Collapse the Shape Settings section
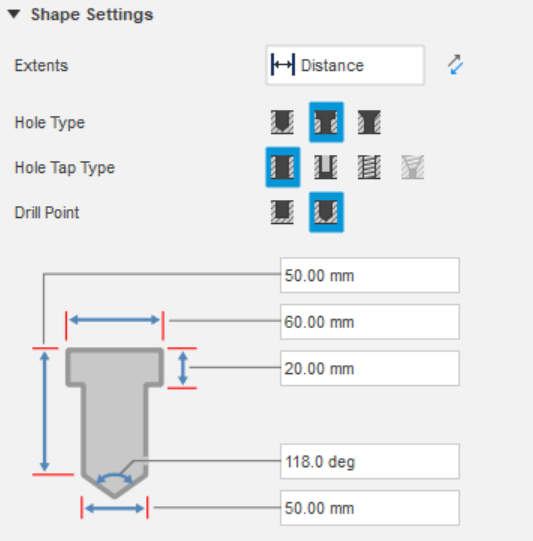This screenshot has width=533, height=541. [x=14, y=14]
